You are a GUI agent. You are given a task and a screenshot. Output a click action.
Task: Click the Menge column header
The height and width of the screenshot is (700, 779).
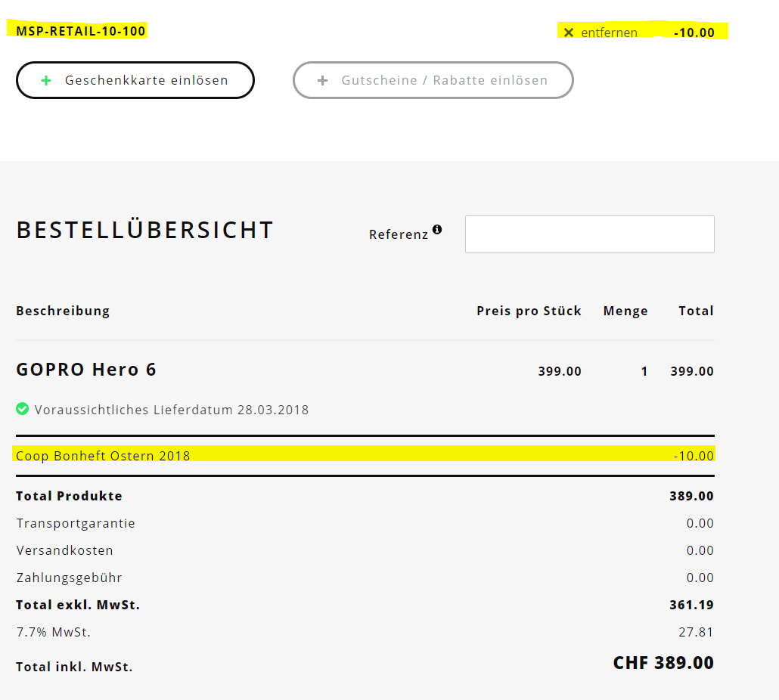click(x=625, y=311)
